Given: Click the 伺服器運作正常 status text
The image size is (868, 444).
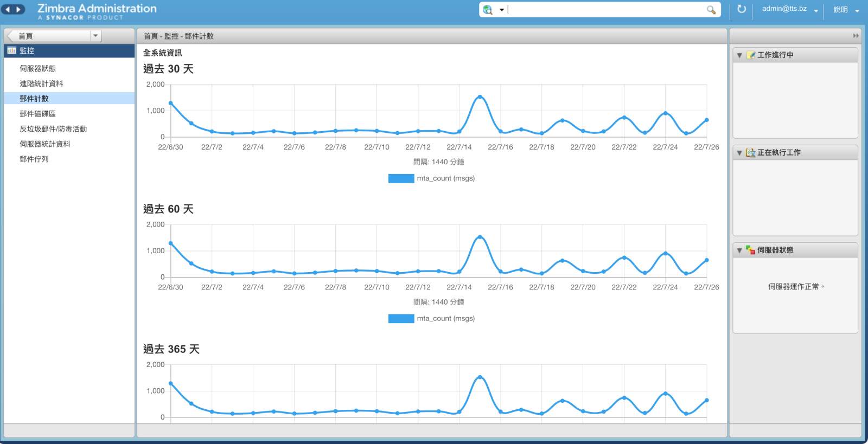Looking at the screenshot, I should coord(796,286).
